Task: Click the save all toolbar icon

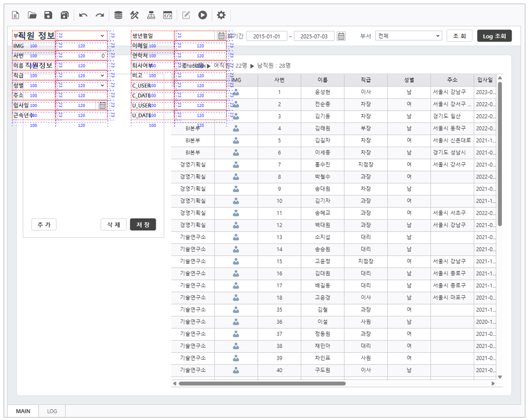Action: (x=64, y=15)
